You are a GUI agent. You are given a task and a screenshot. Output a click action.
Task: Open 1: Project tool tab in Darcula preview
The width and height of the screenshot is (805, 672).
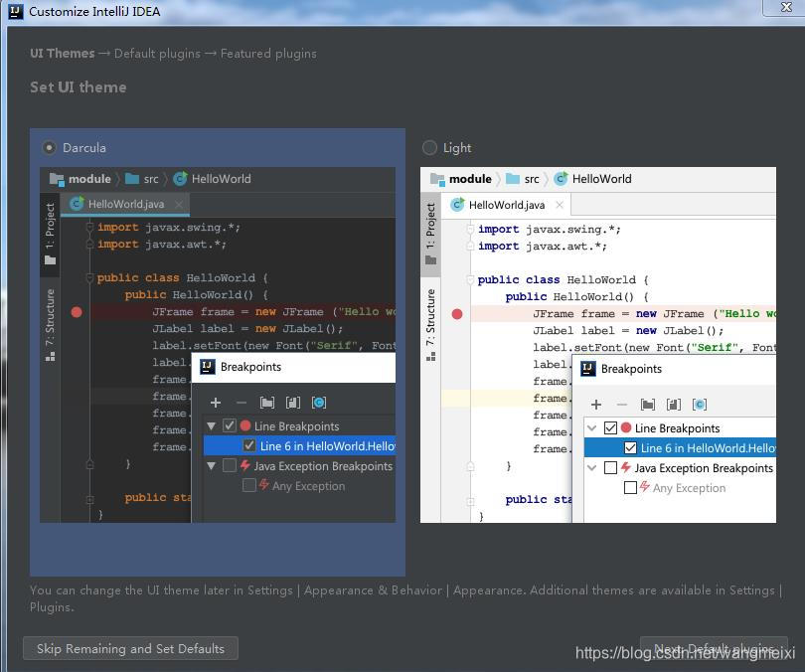(x=50, y=234)
